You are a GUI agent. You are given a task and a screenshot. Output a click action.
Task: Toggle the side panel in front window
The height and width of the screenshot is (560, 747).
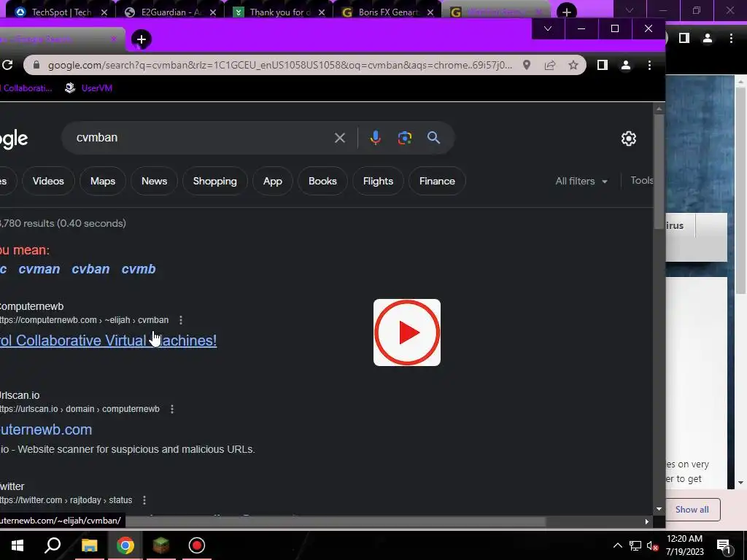click(602, 65)
